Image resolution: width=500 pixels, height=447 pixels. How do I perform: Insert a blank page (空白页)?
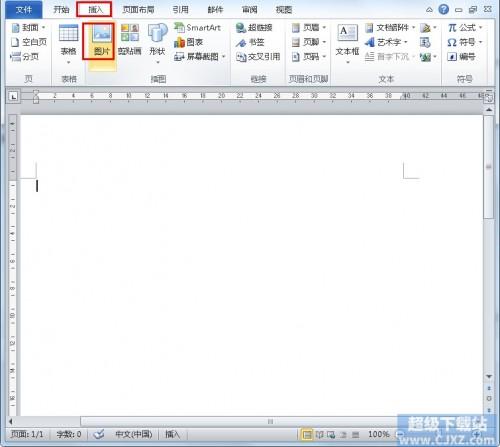click(x=29, y=42)
